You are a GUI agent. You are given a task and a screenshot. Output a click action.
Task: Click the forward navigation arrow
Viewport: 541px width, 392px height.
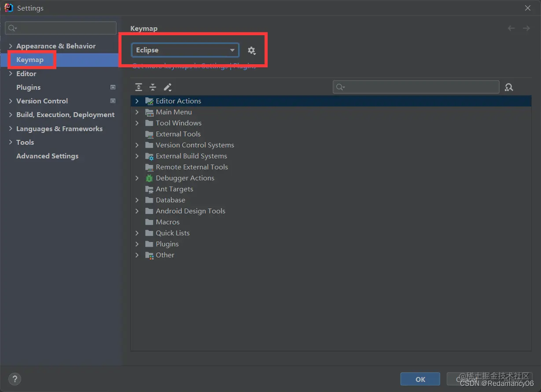[526, 28]
